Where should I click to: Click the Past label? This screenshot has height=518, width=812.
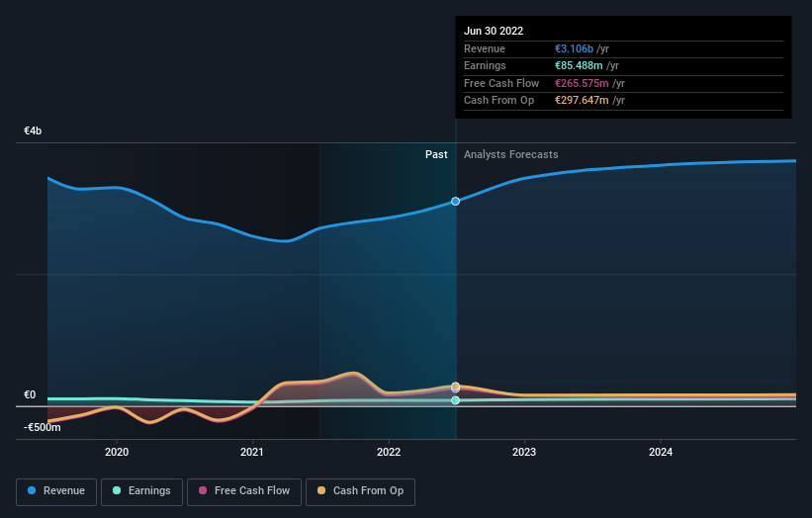(436, 155)
